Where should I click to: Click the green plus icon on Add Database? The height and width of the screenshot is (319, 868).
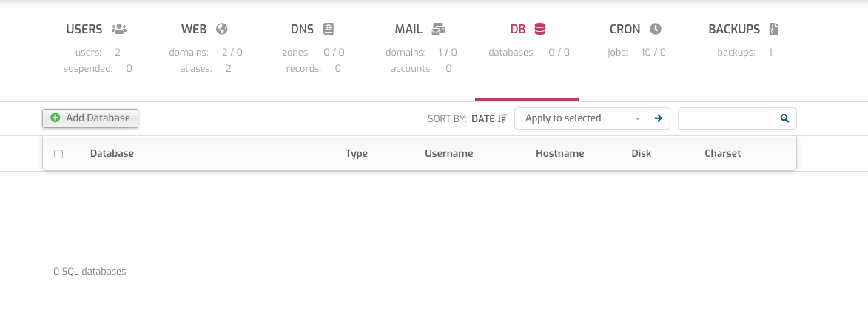pos(55,118)
